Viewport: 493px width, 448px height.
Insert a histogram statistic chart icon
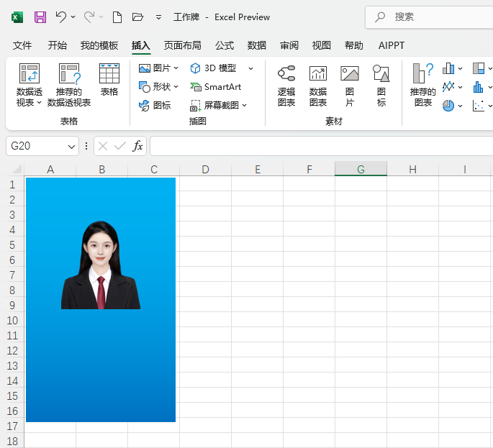click(x=478, y=87)
